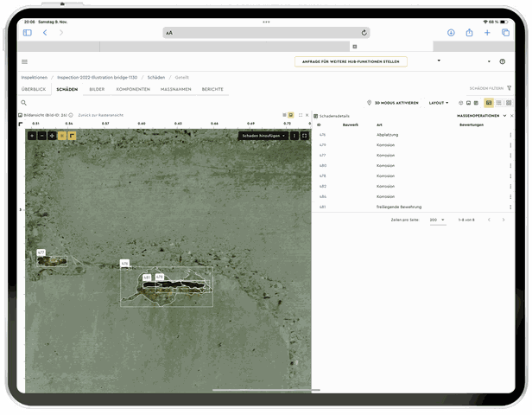Screen dimensions: 532x415
Task: Enter fullscreen in the image viewer
Action: (304, 136)
